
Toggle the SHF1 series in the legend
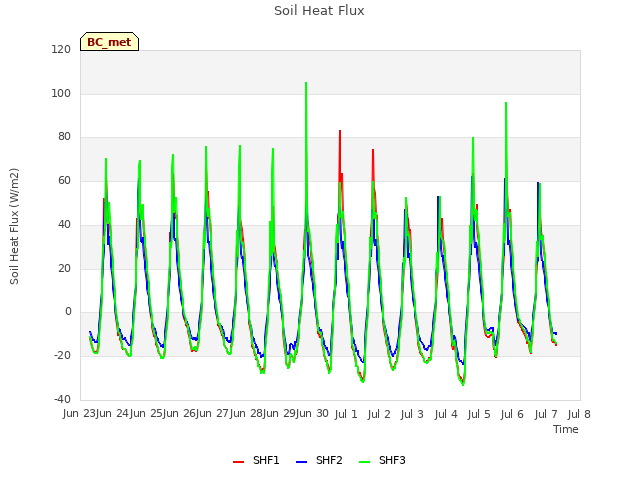click(x=256, y=460)
